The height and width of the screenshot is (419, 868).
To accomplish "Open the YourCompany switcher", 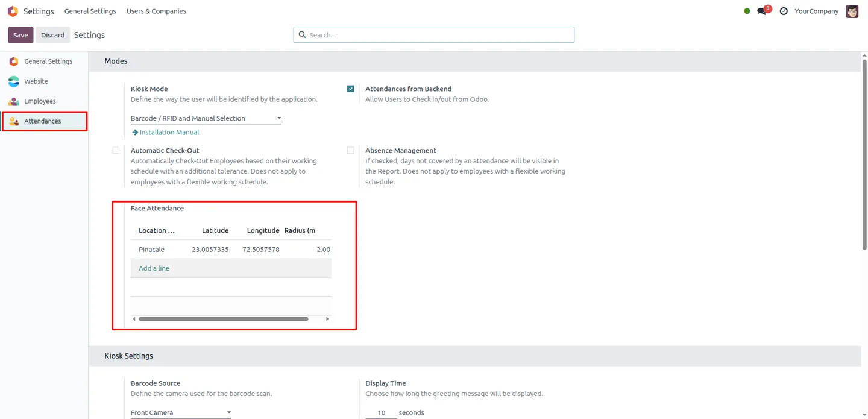I will (816, 11).
